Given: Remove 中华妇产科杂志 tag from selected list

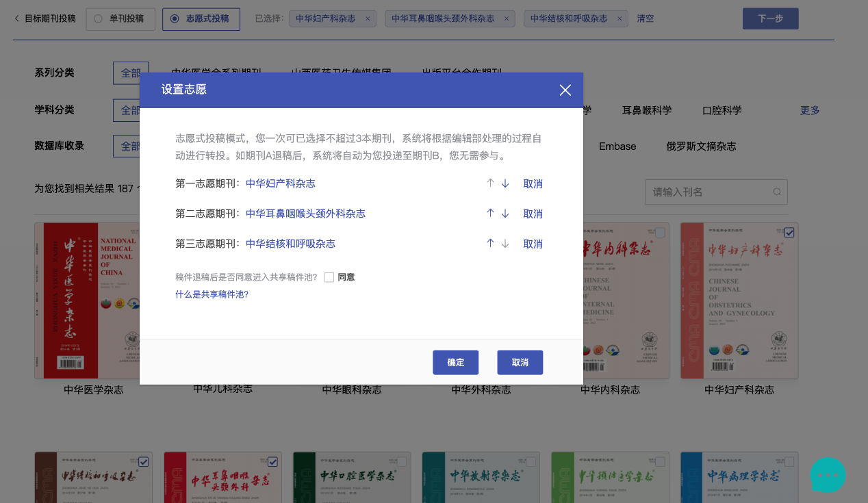Looking at the screenshot, I should tap(368, 18).
